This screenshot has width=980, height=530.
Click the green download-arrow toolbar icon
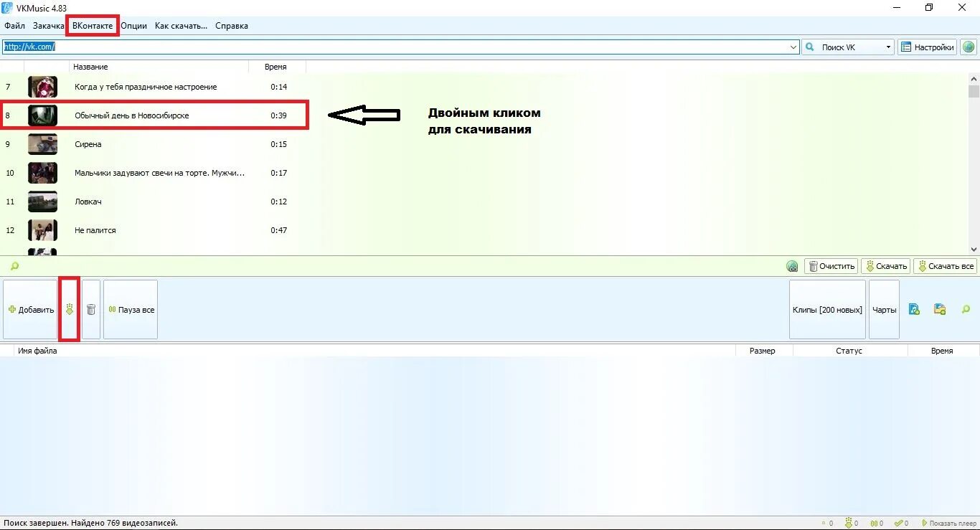70,310
